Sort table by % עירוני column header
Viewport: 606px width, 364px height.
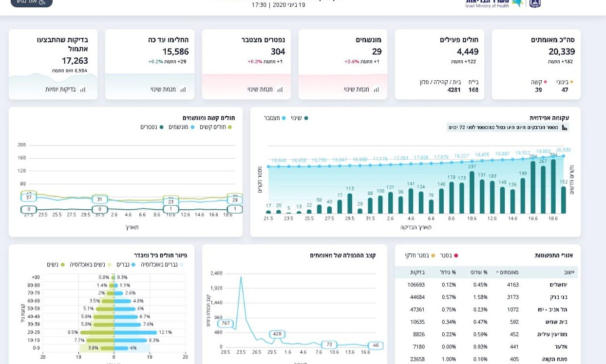tap(478, 273)
